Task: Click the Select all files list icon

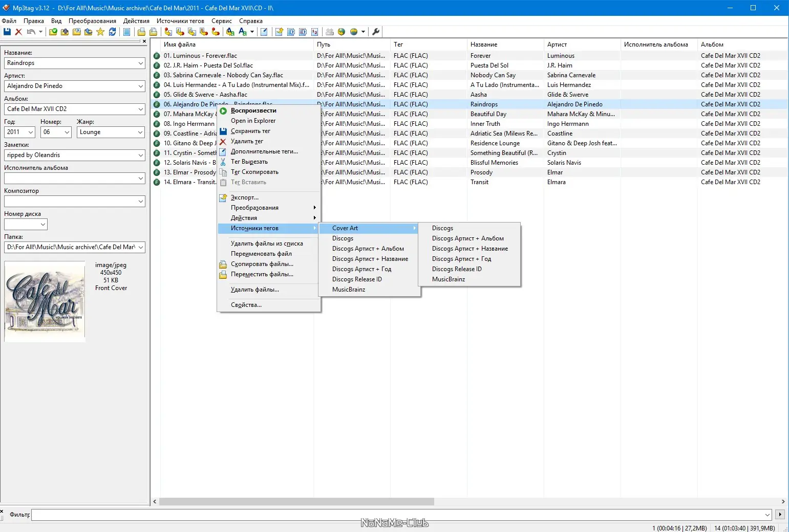Action: point(127,32)
